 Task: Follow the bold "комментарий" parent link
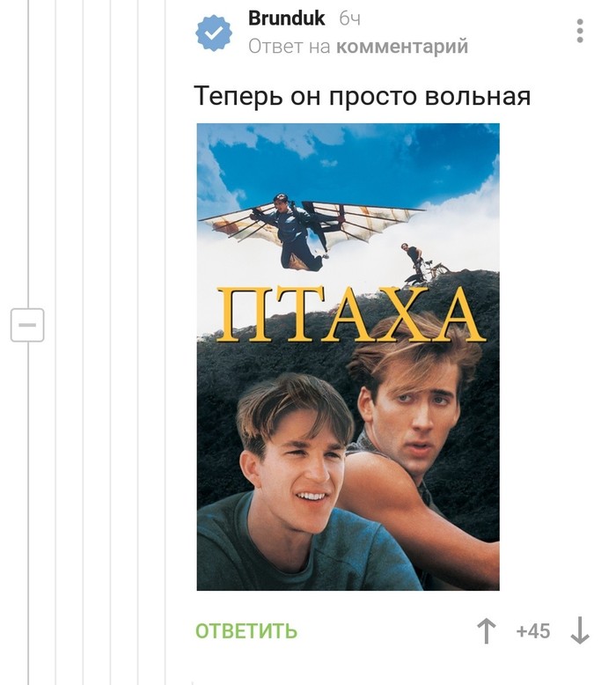pos(402,47)
